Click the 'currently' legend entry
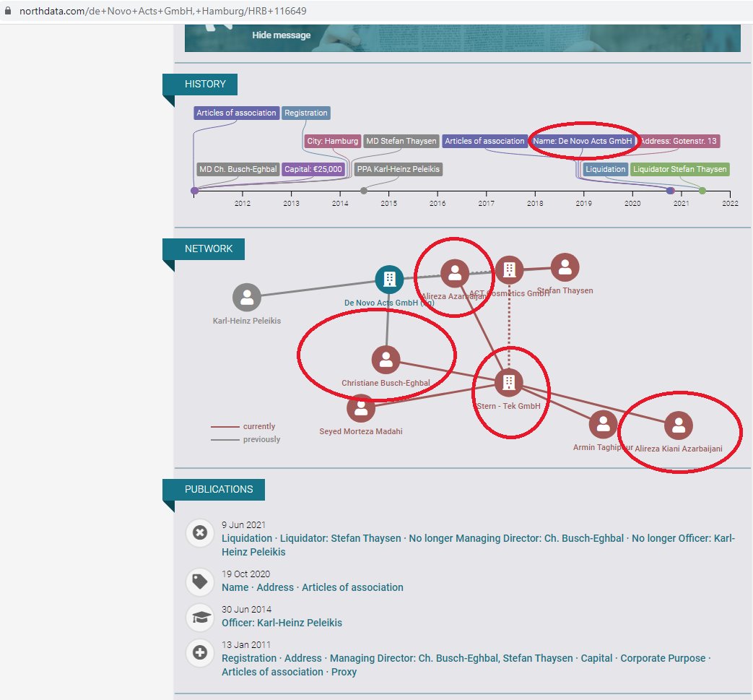This screenshot has width=753, height=700. 243,426
